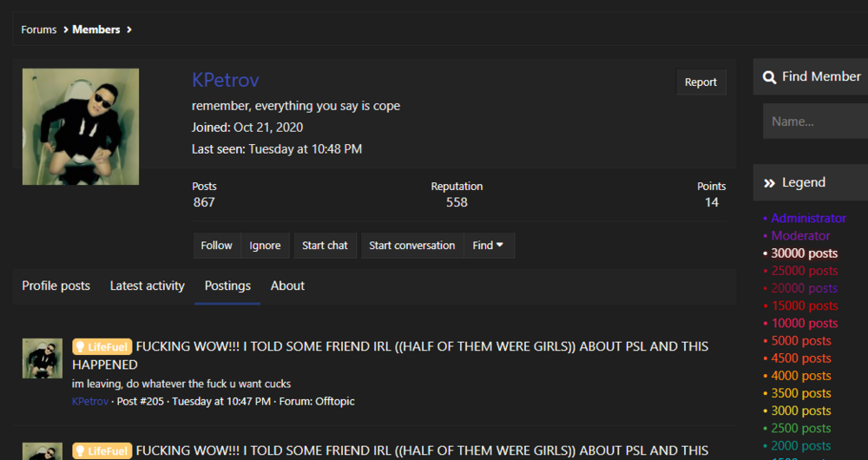Open the Members breadcrumb link
The height and width of the screenshot is (460, 868).
96,30
